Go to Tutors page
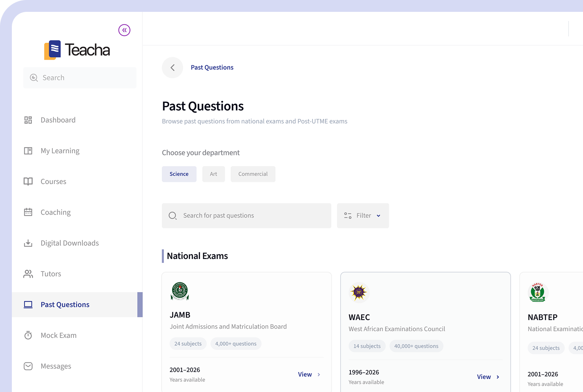This screenshot has width=583, height=392. [x=77, y=274]
